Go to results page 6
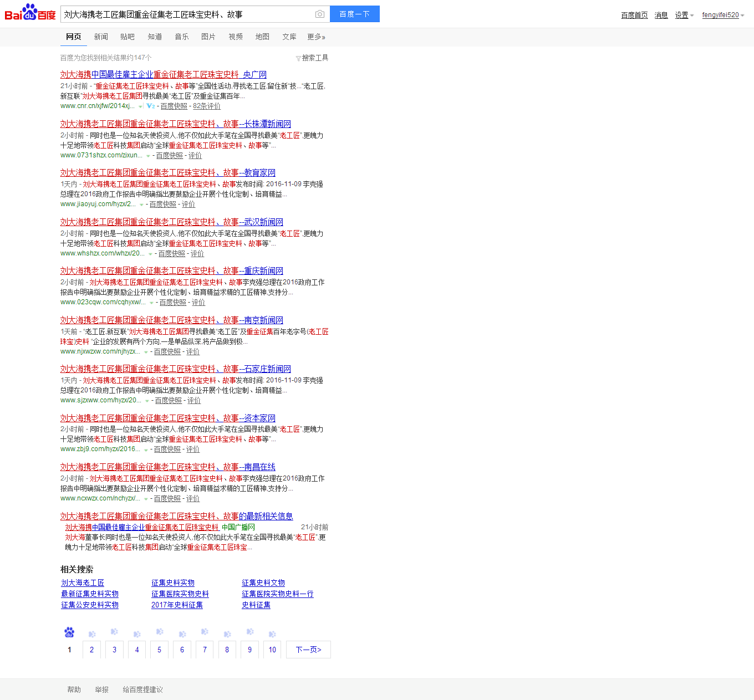The height and width of the screenshot is (700, 754). (x=182, y=650)
